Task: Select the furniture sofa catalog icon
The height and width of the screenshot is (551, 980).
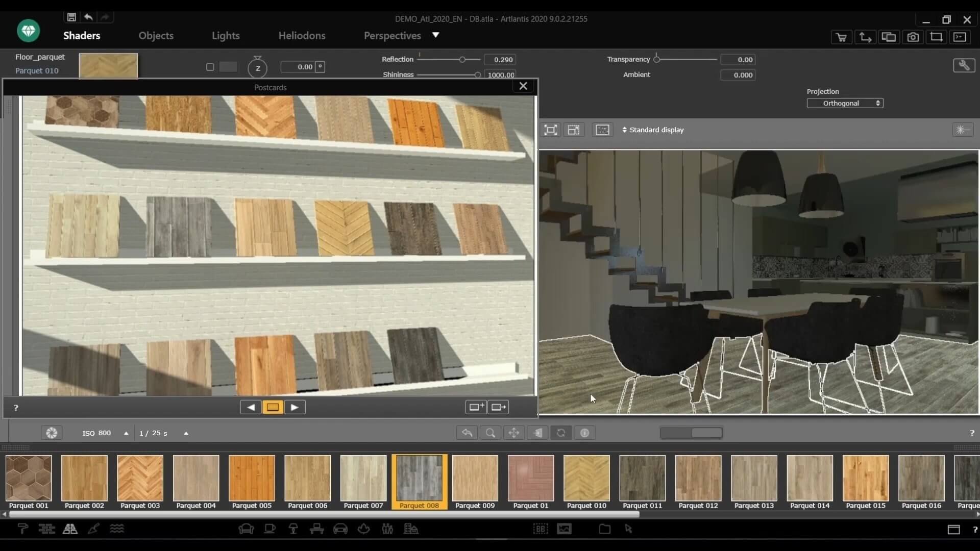Action: click(x=246, y=529)
